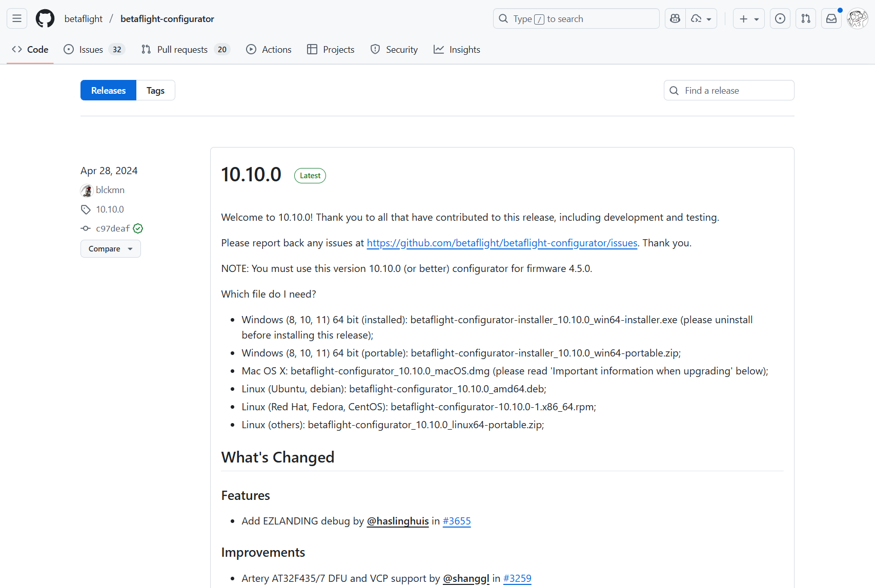Open betaflight organization link
The height and width of the screenshot is (588, 875).
point(84,19)
